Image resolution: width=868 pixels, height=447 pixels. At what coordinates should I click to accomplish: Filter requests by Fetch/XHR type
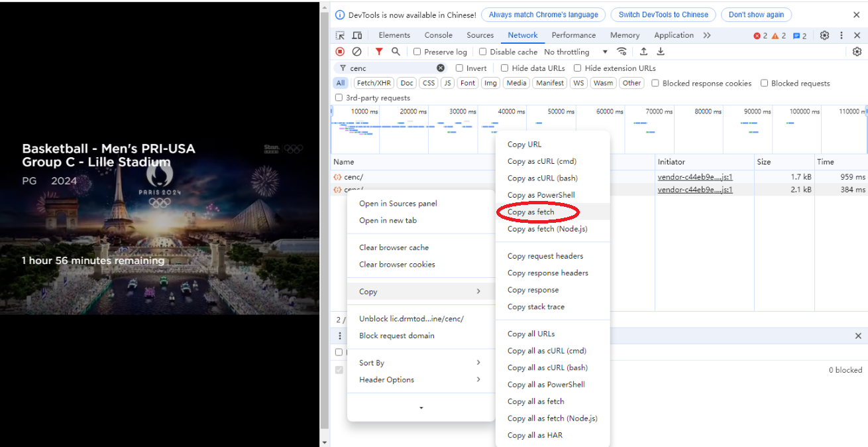(374, 83)
